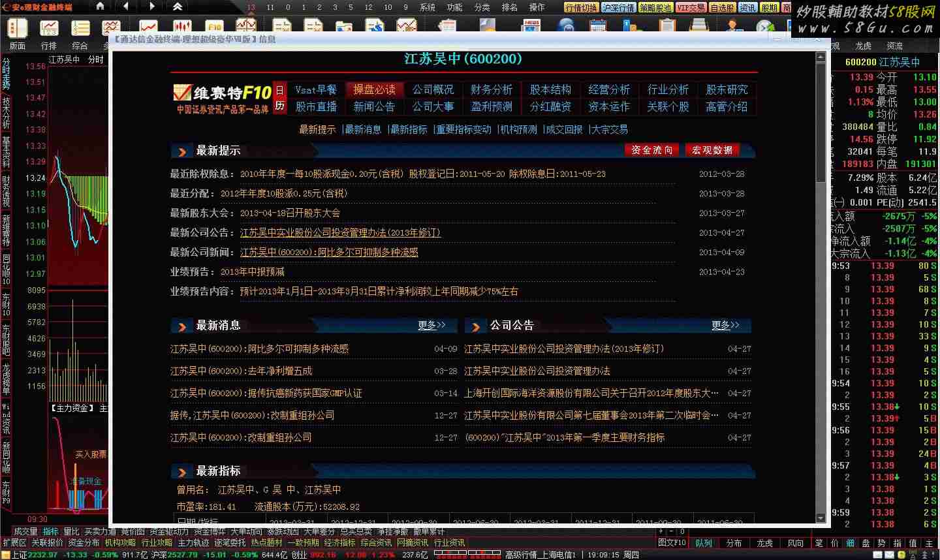The width and height of the screenshot is (940, 560).
Task: Click 更多>> beside 最新消息
Action: click(431, 325)
